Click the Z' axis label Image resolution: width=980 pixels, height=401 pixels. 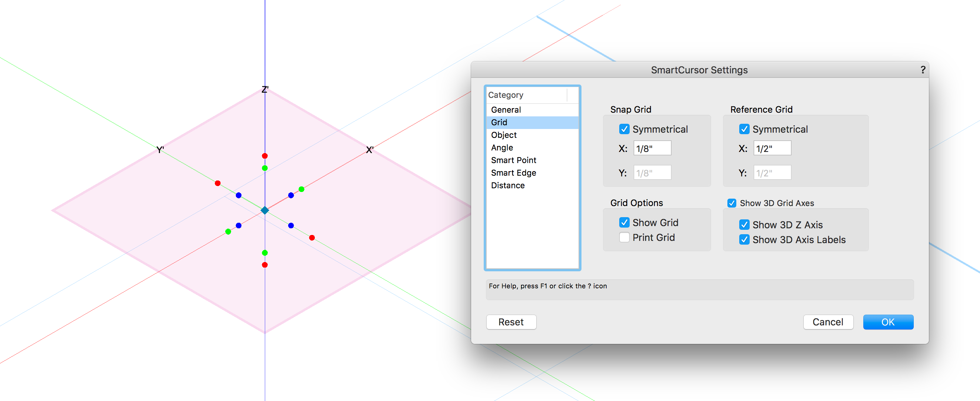[x=265, y=89]
